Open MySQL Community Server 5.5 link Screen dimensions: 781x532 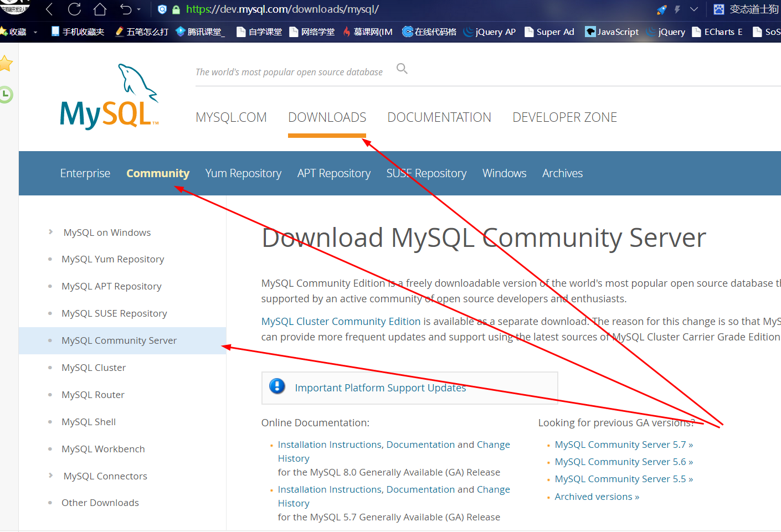tap(624, 479)
